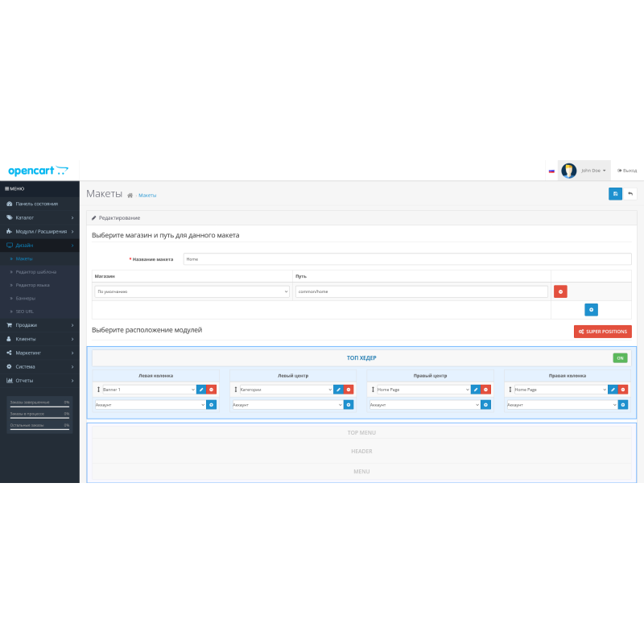Click the blue save layout icon
The height and width of the screenshot is (644, 644).
pyautogui.click(x=615, y=194)
